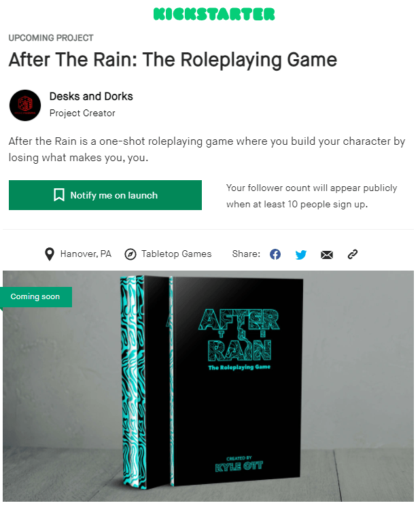
Task: Click the Project Creator label
Action: point(82,114)
